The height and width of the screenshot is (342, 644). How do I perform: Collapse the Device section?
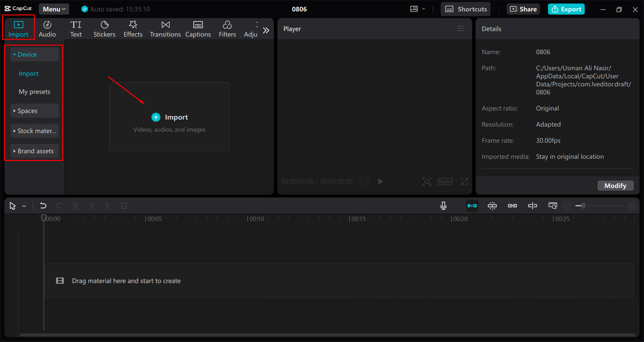(x=35, y=54)
